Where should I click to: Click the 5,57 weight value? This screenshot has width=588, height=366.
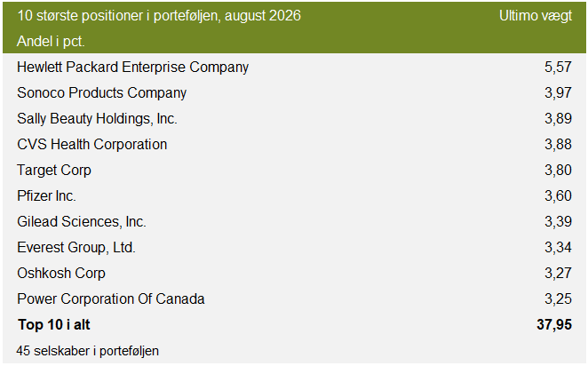558,68
